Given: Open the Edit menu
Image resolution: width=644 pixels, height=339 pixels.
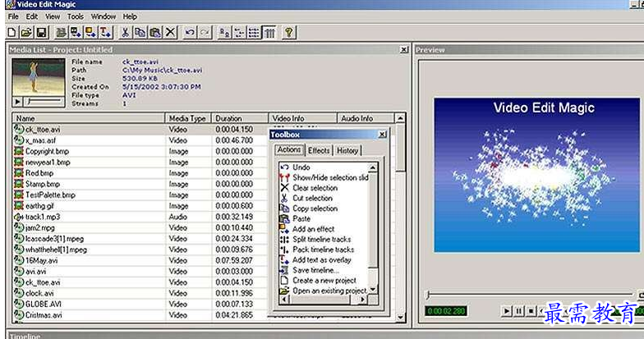Looking at the screenshot, I should [31, 16].
